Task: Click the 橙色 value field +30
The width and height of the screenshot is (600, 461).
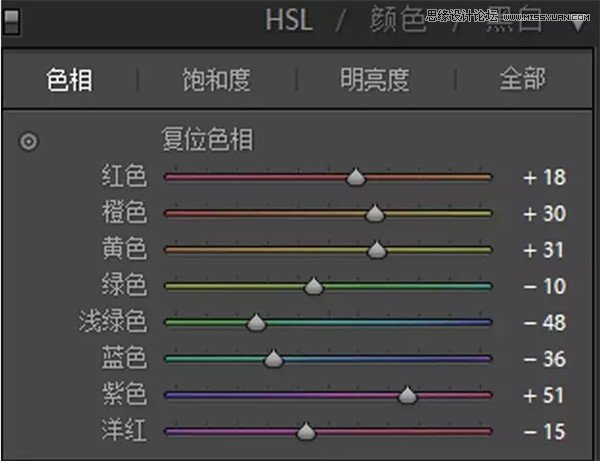Action: (x=545, y=214)
